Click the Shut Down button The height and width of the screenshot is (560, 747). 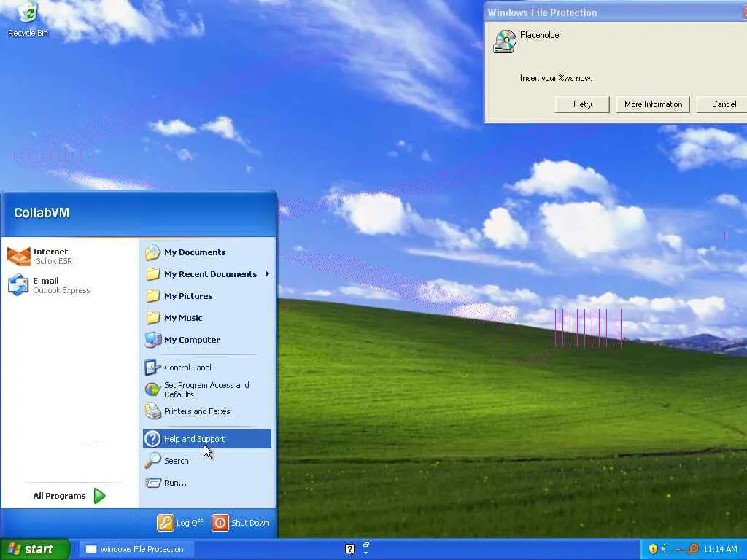241,523
